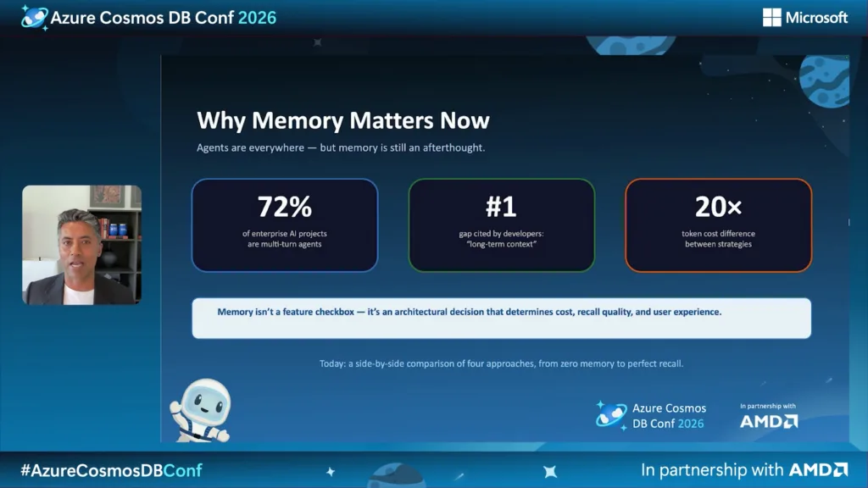868x488 pixels.
Task: Click the #AzureCosmosDBConf hashtag
Action: tap(111, 470)
